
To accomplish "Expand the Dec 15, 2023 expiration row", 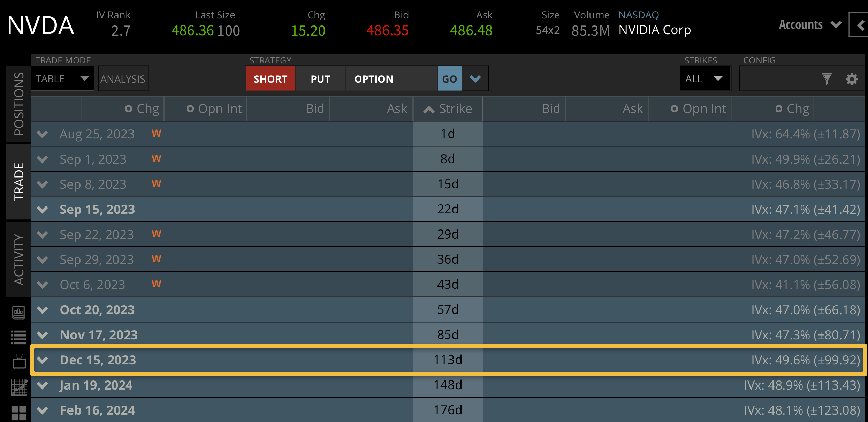I will 43,360.
